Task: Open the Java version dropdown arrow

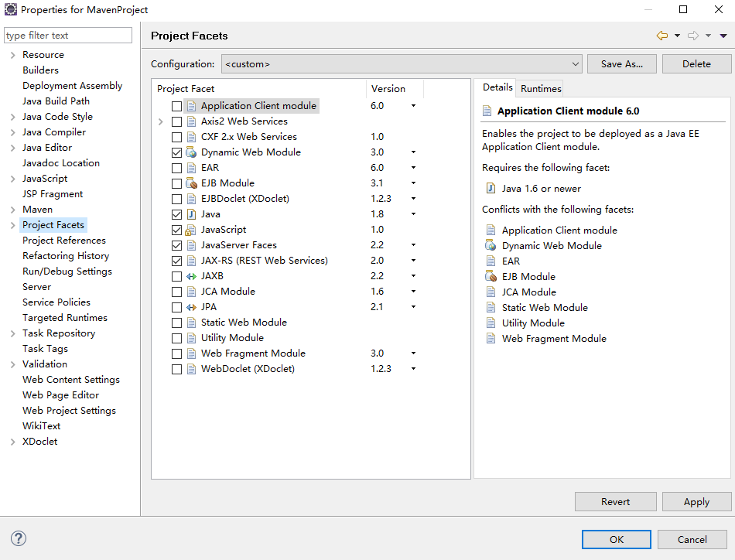Action: click(x=413, y=214)
